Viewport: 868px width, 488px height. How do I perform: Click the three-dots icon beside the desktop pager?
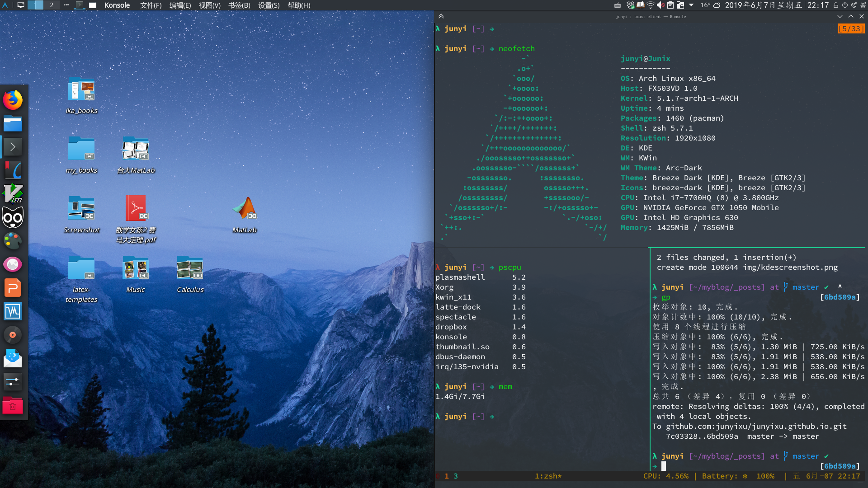click(x=66, y=5)
